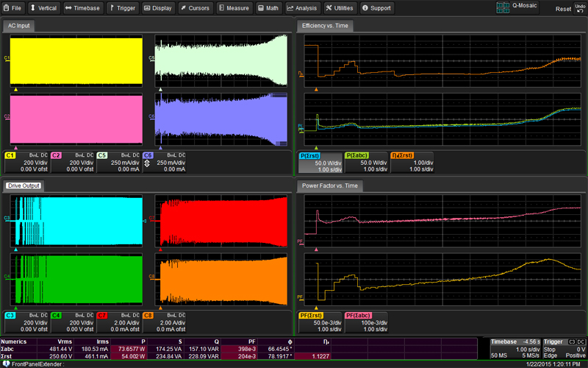Select the AC Input tab
The image size is (588, 368).
19,26
